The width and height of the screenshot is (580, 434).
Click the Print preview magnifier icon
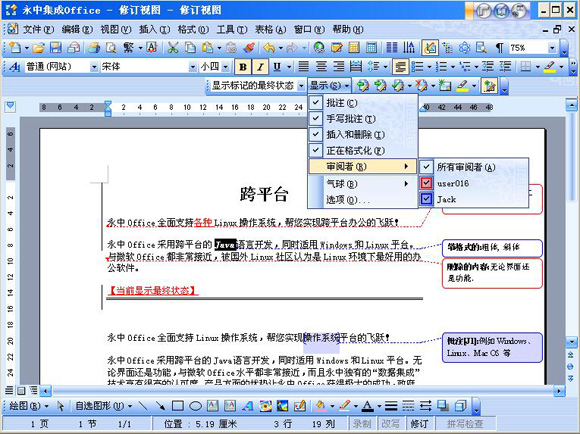point(111,47)
